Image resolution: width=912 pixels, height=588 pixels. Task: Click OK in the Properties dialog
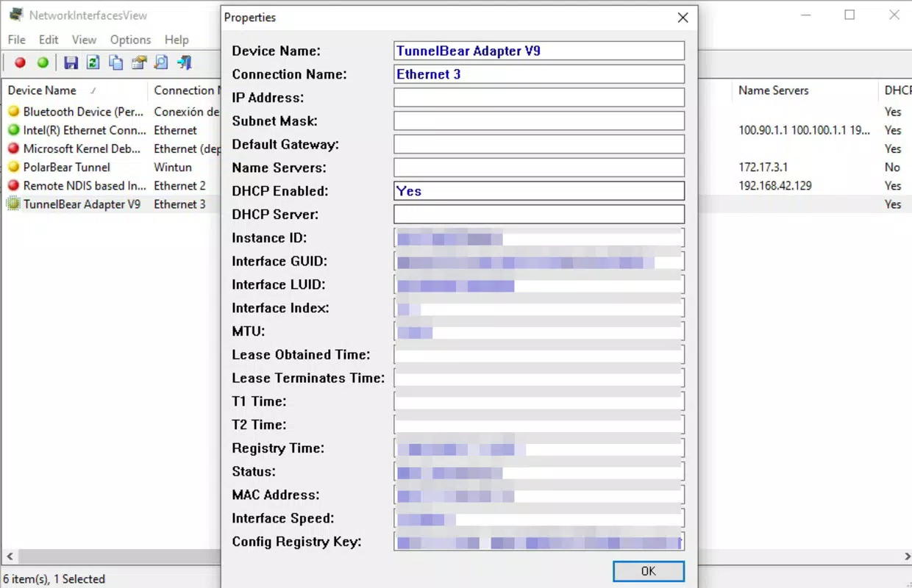tap(648, 571)
